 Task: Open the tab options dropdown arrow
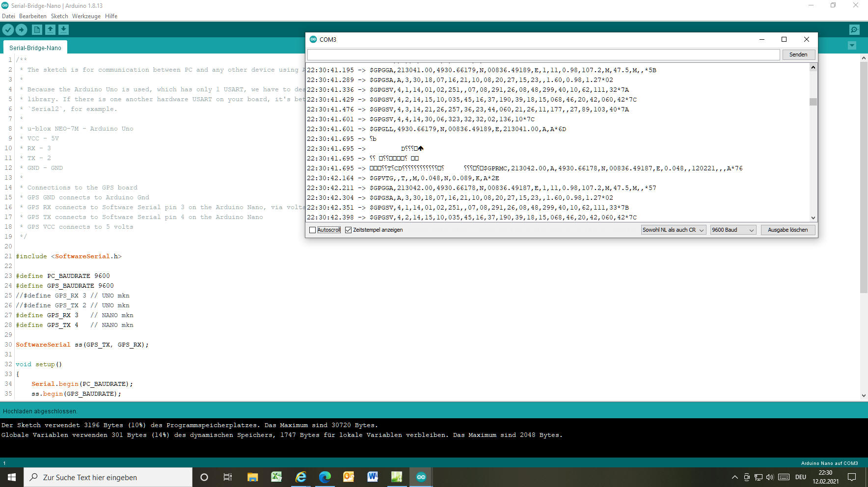point(852,46)
